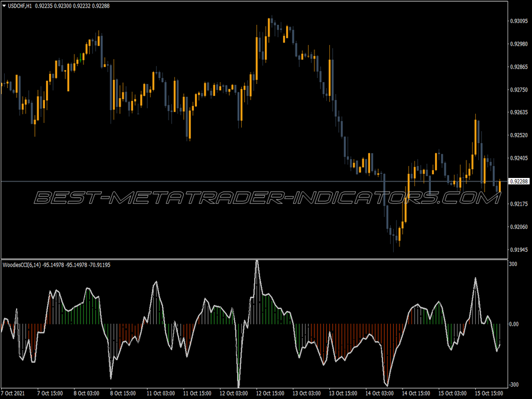
Task: Click the 7 Oct 15:00 time label
Action: [x=50, y=394]
